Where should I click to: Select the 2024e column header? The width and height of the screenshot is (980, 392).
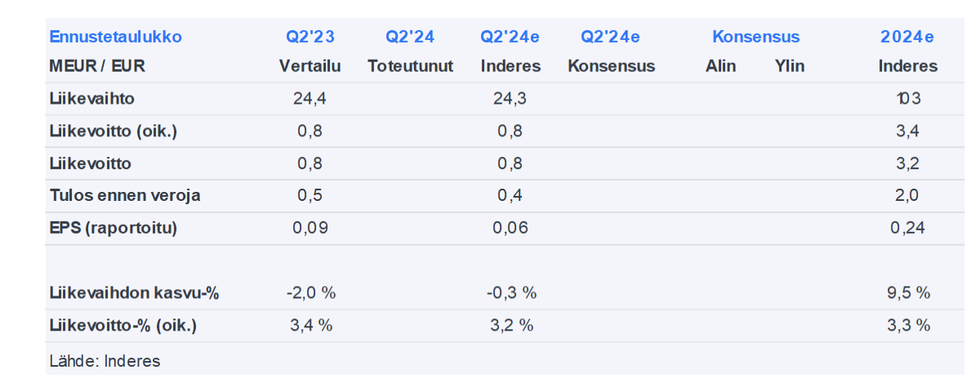pyautogui.click(x=907, y=37)
